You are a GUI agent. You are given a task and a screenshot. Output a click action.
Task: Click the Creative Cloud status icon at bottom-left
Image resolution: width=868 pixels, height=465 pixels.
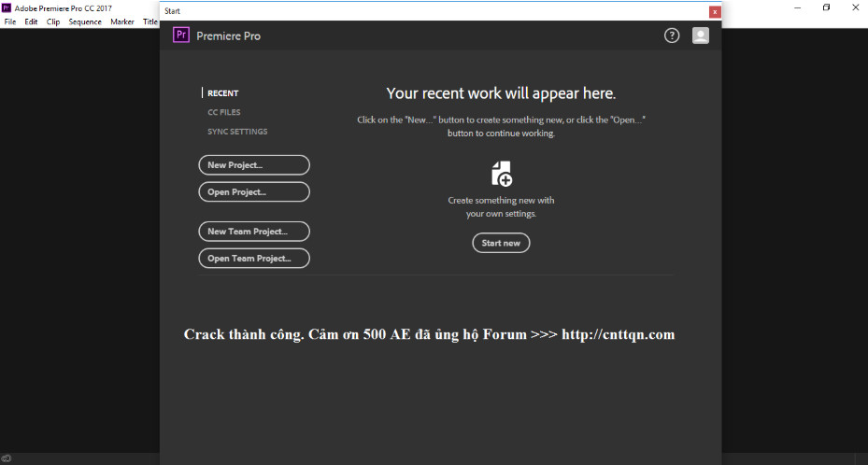coord(7,458)
